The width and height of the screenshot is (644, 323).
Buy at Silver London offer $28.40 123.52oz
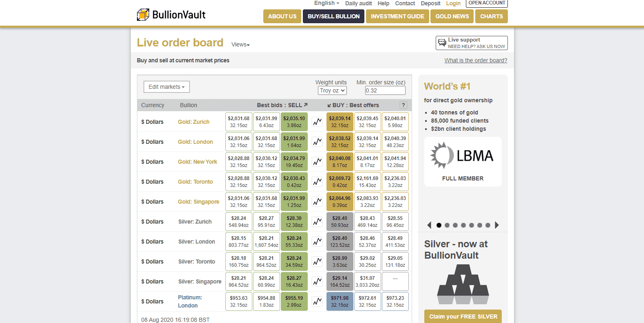pos(340,242)
